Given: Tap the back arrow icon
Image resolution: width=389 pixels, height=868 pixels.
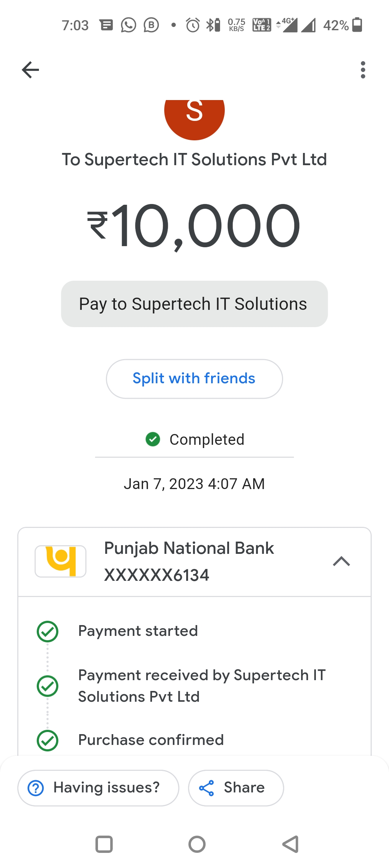Looking at the screenshot, I should click(x=30, y=70).
